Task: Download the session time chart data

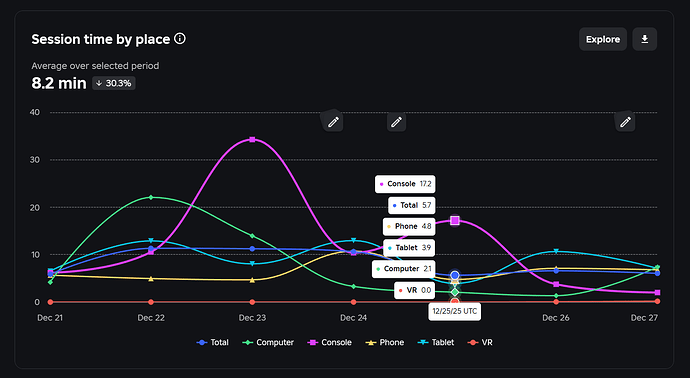Action: [645, 39]
